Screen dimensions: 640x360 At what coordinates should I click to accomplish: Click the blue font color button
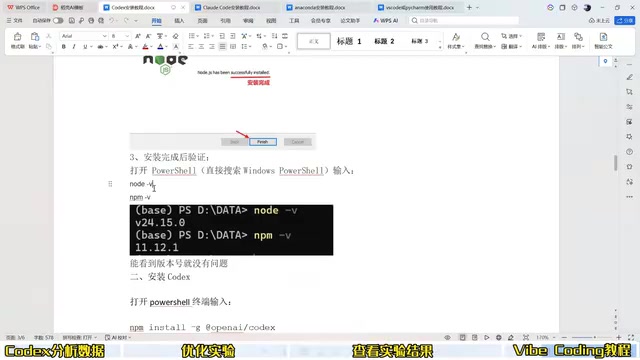[x=160, y=47]
